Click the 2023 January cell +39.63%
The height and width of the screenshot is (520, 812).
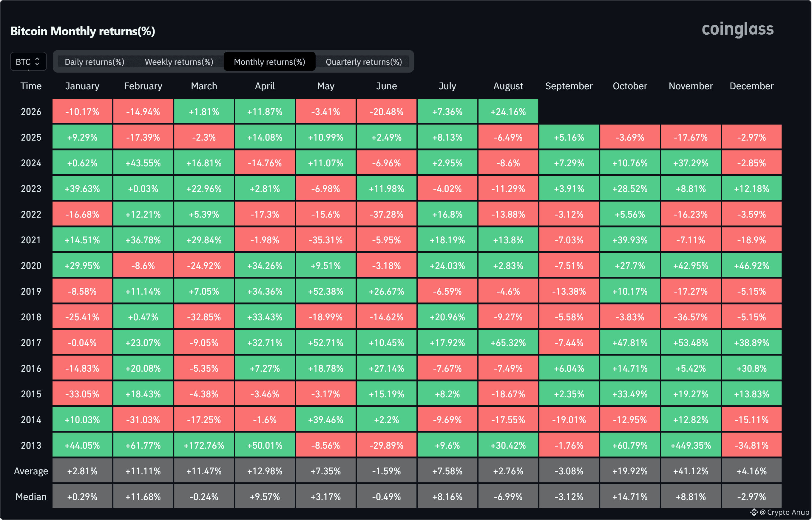[x=82, y=188]
